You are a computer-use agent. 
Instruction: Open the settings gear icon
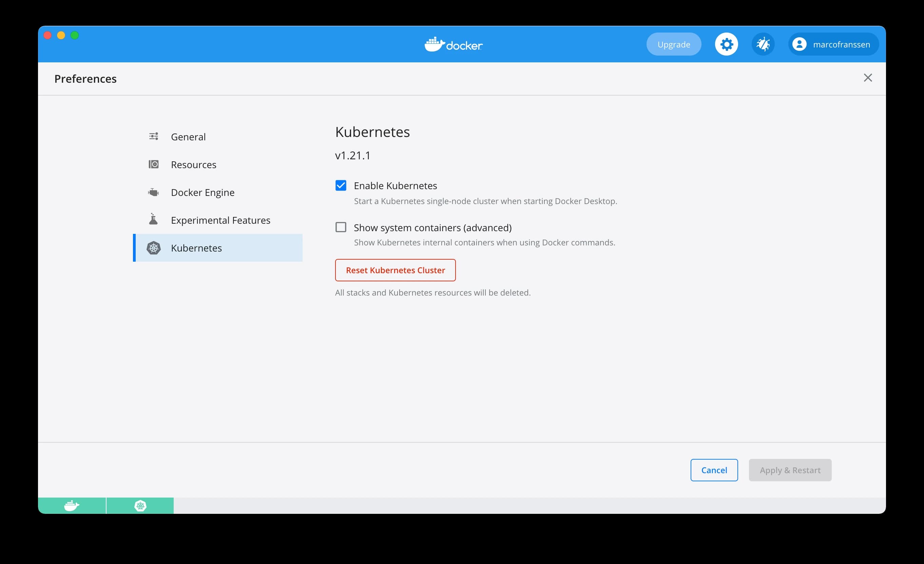point(726,44)
